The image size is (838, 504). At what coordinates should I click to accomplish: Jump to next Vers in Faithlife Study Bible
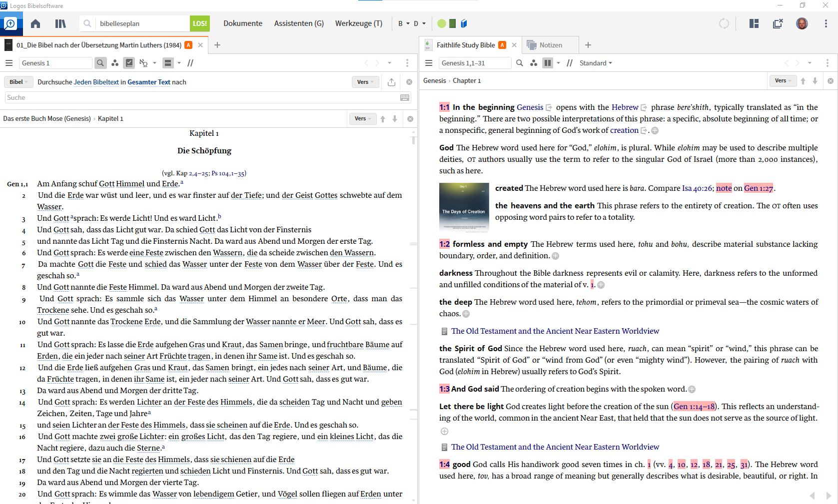815,81
